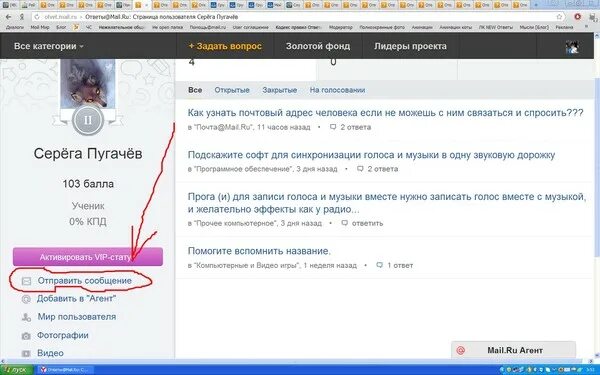
Task: Click 'Отправить сообщение' link
Action: [85, 281]
